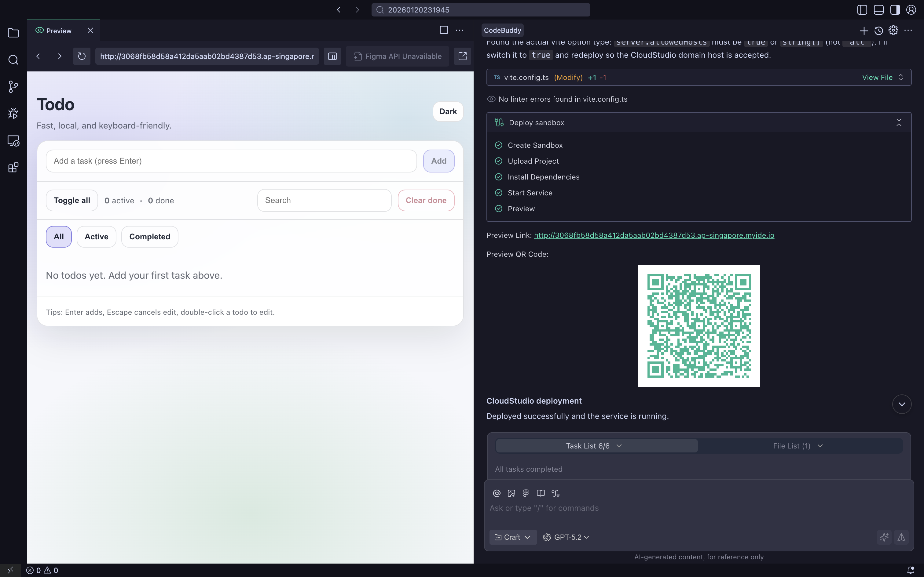Focus the Add a task input field

coord(231,161)
